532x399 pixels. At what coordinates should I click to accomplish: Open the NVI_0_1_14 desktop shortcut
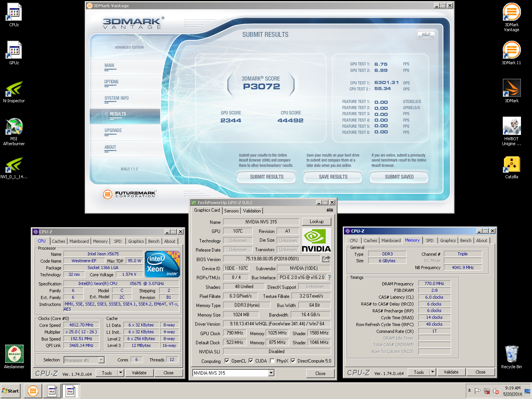(x=14, y=168)
